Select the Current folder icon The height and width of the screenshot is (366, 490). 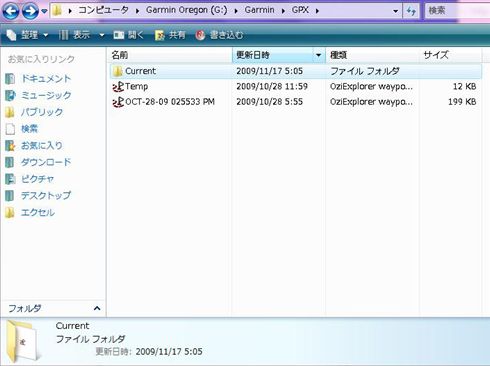pyautogui.click(x=118, y=71)
